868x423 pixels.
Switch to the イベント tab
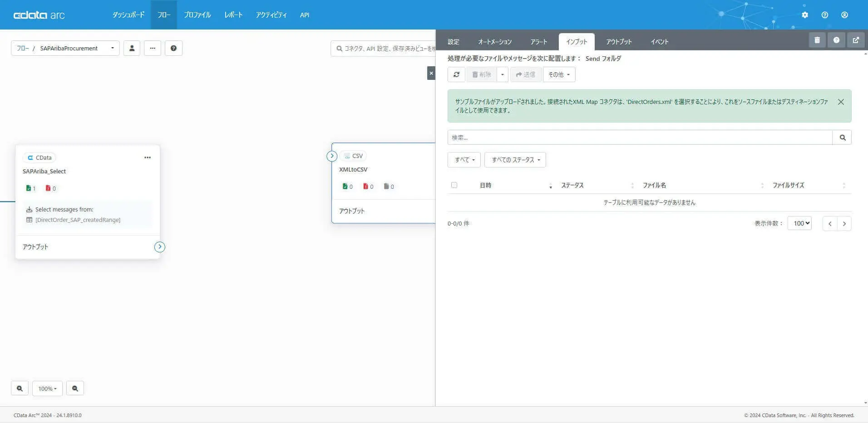pos(660,42)
